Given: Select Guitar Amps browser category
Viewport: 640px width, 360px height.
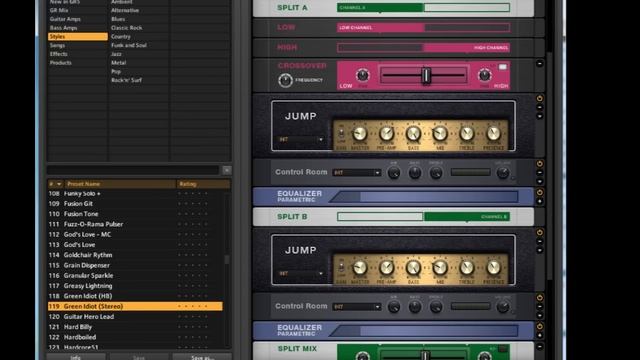Looking at the screenshot, I should tap(78, 19).
